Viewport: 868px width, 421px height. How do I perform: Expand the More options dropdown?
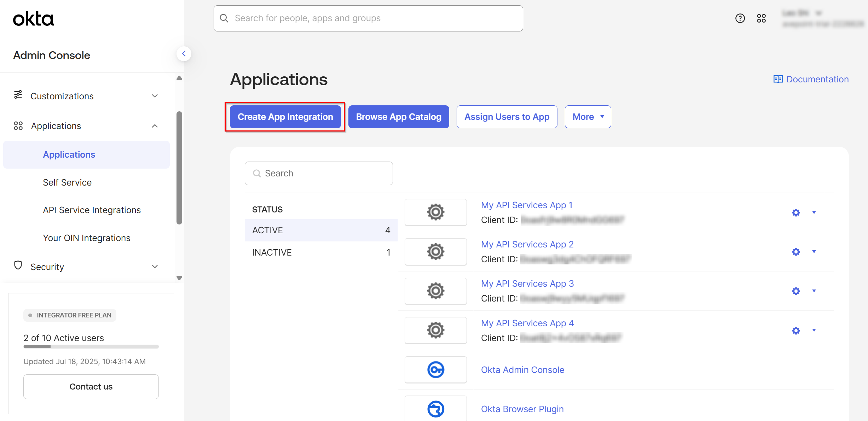(x=587, y=117)
